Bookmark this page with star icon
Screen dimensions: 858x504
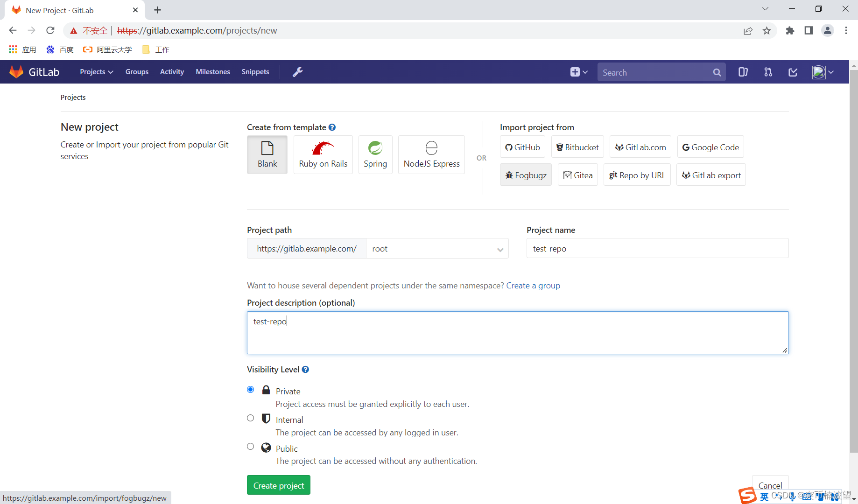(x=767, y=30)
